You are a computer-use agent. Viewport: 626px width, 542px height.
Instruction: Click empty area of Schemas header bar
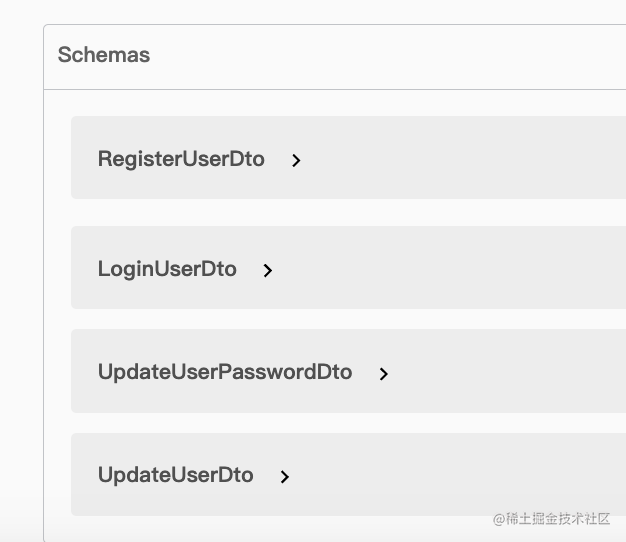coord(400,57)
